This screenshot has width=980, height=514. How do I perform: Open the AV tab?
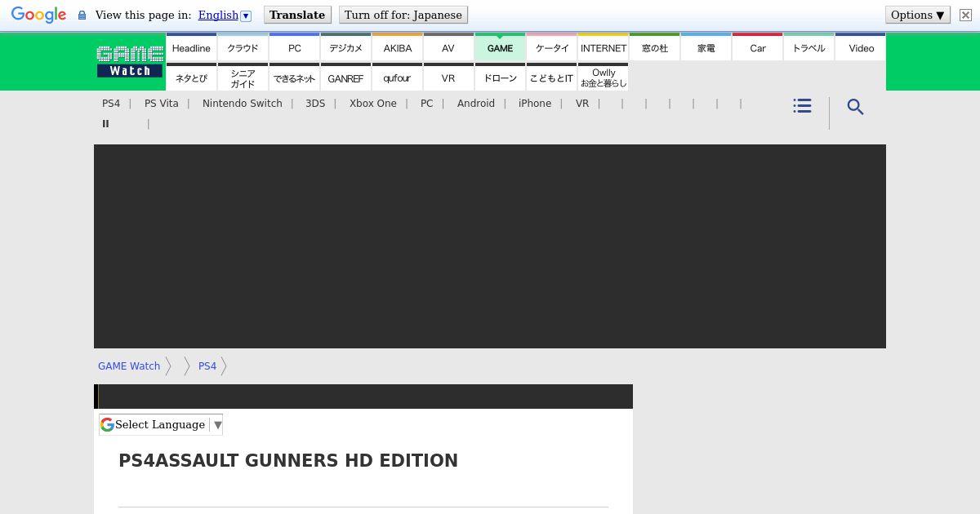[448, 47]
